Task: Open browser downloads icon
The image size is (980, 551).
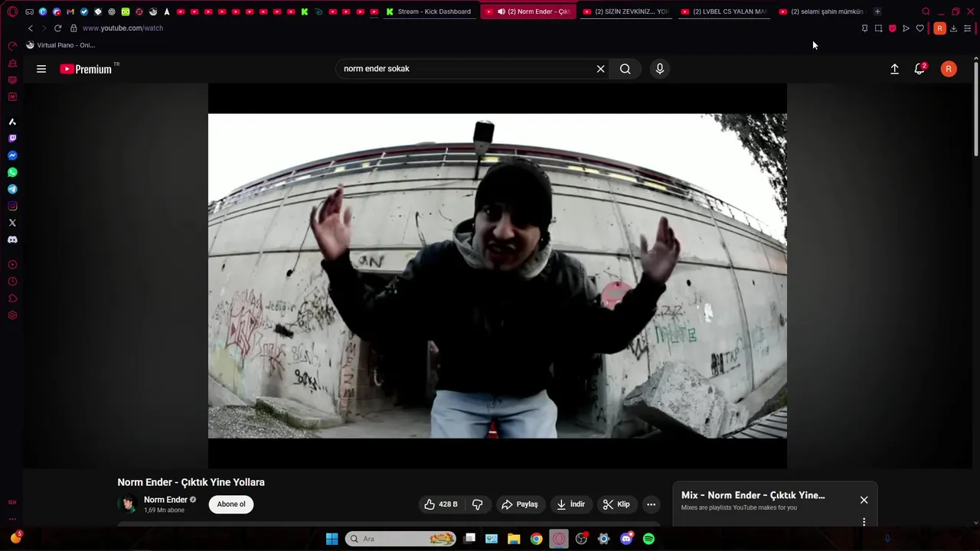Action: coord(953,28)
